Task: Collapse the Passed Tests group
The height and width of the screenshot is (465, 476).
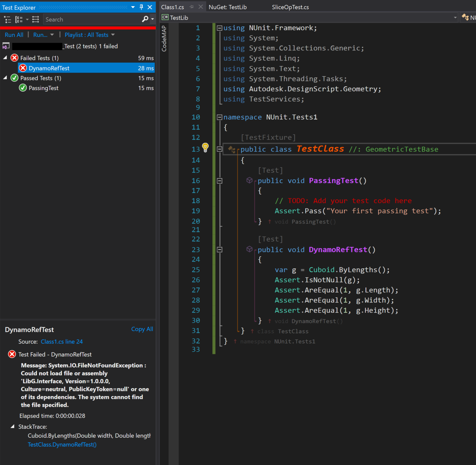Action: 4,78
